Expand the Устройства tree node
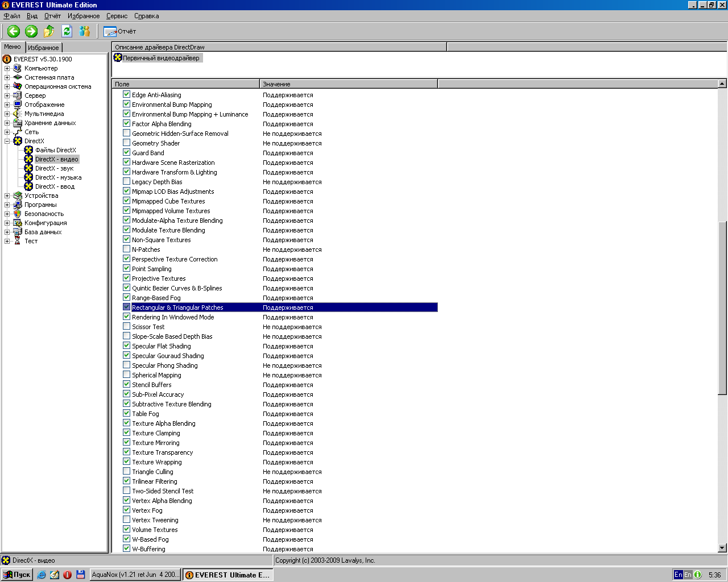The width and height of the screenshot is (728, 582). click(7, 196)
